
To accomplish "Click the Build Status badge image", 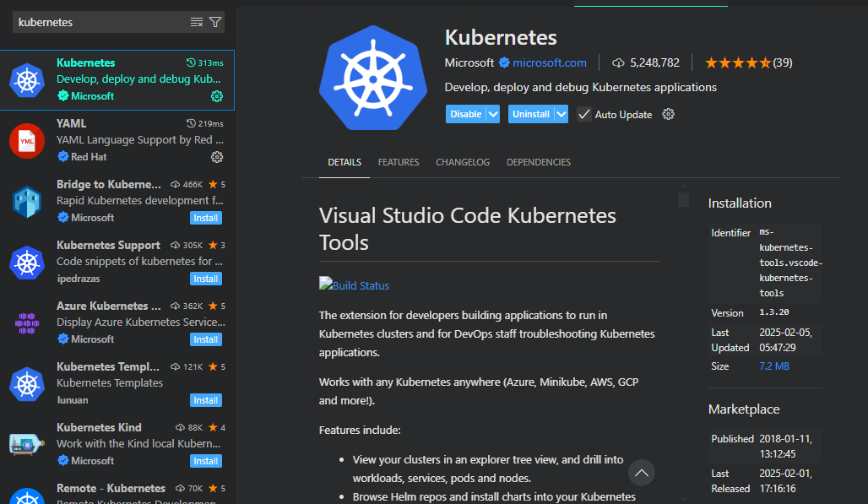I will click(x=326, y=284).
